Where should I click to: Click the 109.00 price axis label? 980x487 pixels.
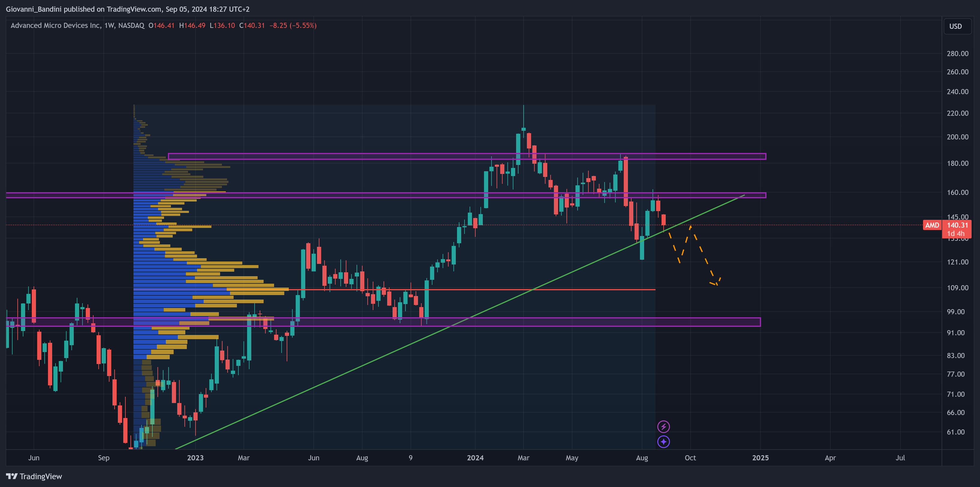pyautogui.click(x=958, y=288)
